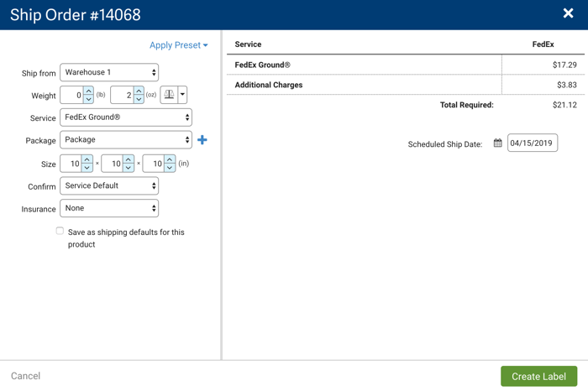This screenshot has height=391, width=588.
Task: Open the Ship from Warehouse 1 dropdown
Action: click(109, 72)
